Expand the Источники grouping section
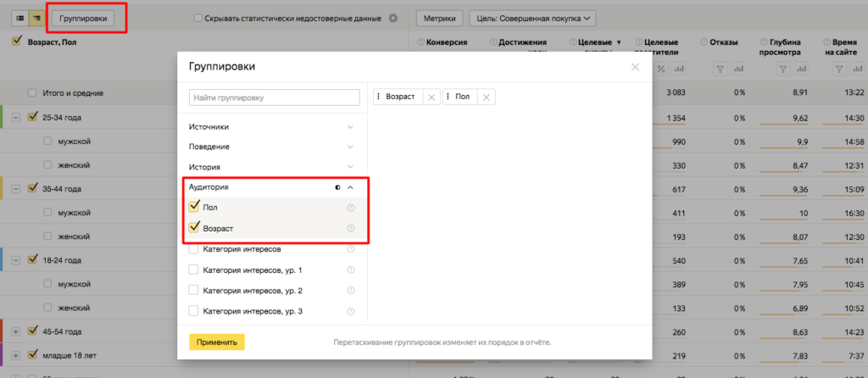 click(x=351, y=126)
